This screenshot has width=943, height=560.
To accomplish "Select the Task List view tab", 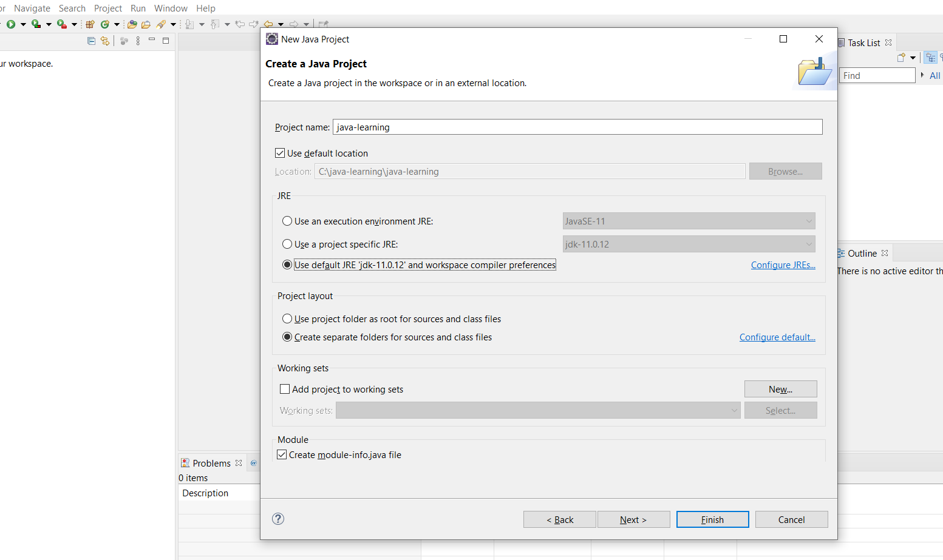I will point(863,42).
